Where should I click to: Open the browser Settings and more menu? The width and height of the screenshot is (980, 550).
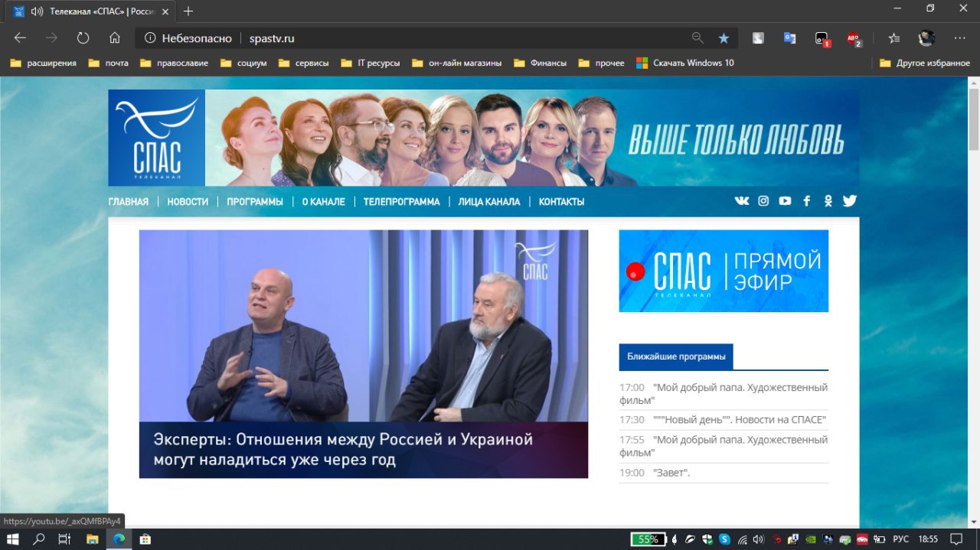[959, 38]
